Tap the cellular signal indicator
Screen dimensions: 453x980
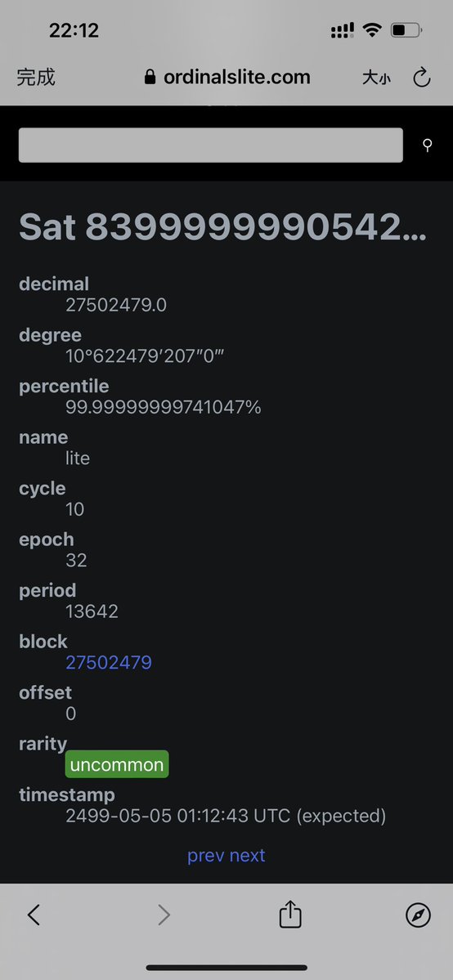pyautogui.click(x=342, y=29)
